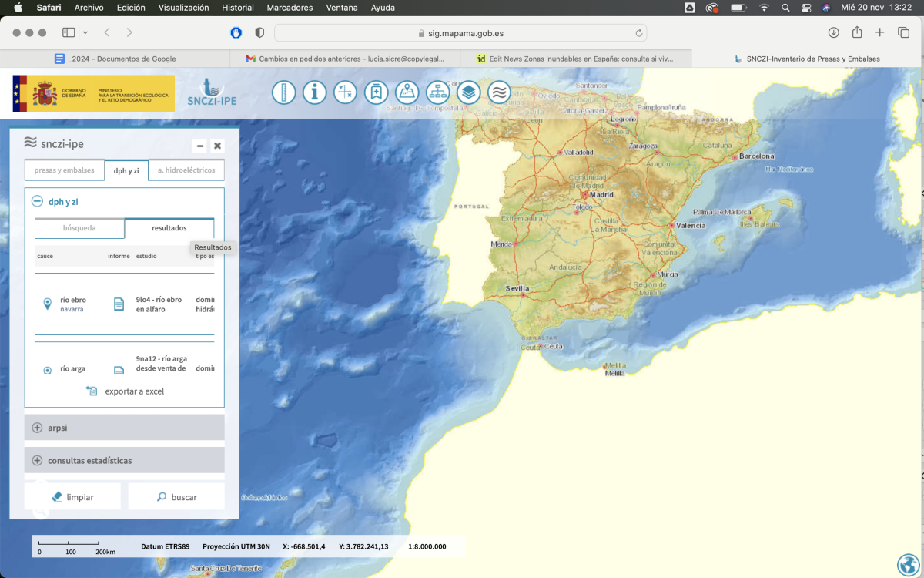Open the XY coordinates tool
Viewport: 924px width, 578px height.
345,92
